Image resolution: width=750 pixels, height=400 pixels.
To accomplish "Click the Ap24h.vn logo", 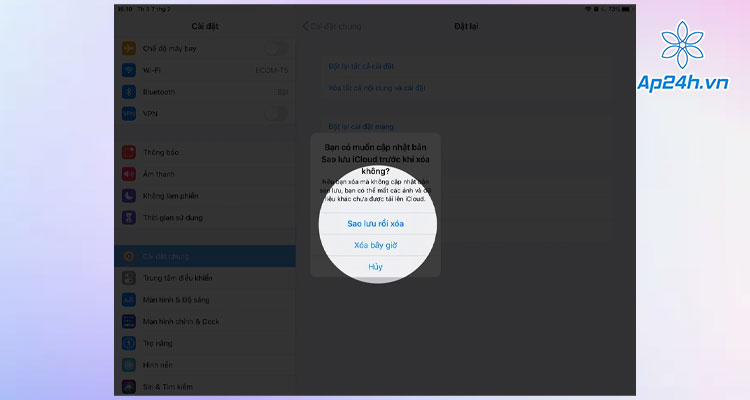I will (683, 56).
